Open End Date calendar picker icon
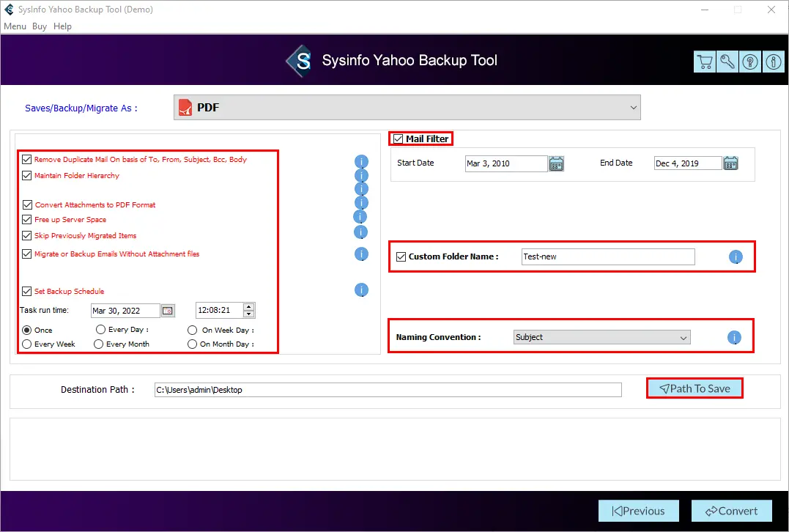This screenshot has height=532, width=789. (x=730, y=163)
